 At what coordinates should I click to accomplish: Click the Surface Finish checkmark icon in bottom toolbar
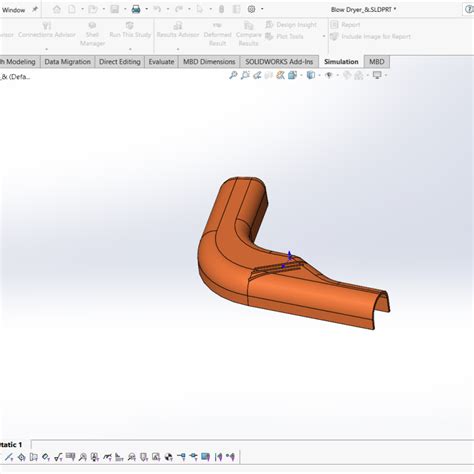[58, 457]
